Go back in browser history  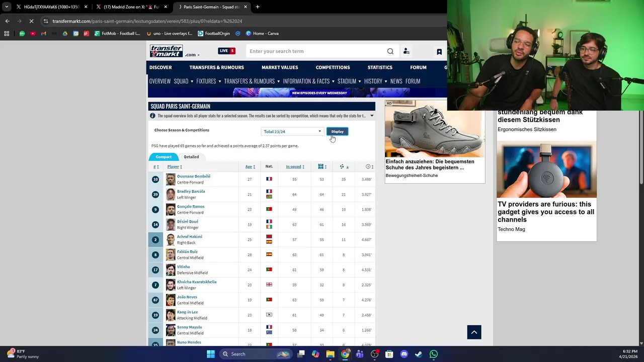coord(7,21)
